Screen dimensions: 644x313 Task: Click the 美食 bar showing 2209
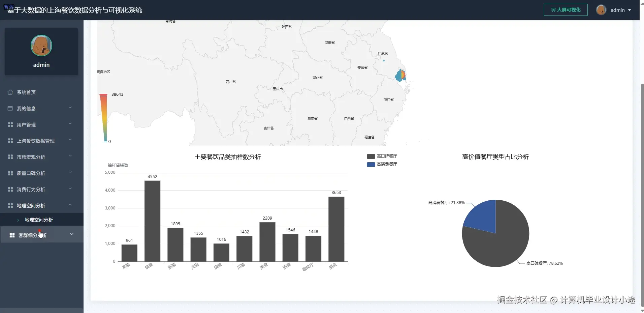267,242
